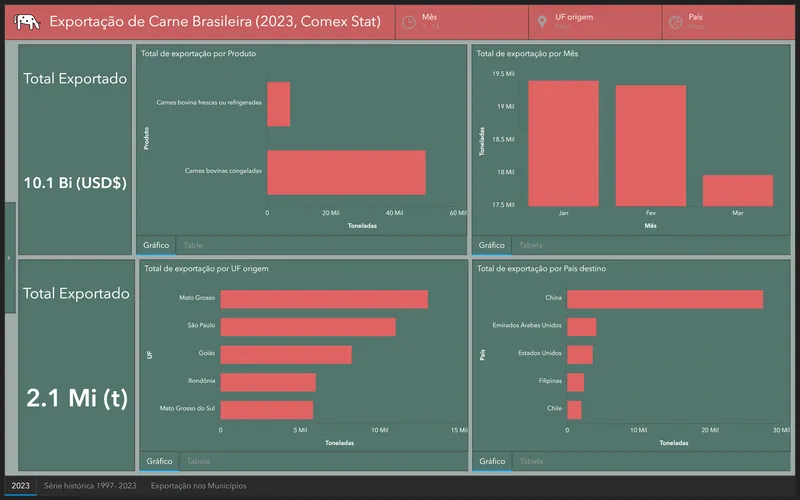Click the Rondônia bar

pos(268,383)
